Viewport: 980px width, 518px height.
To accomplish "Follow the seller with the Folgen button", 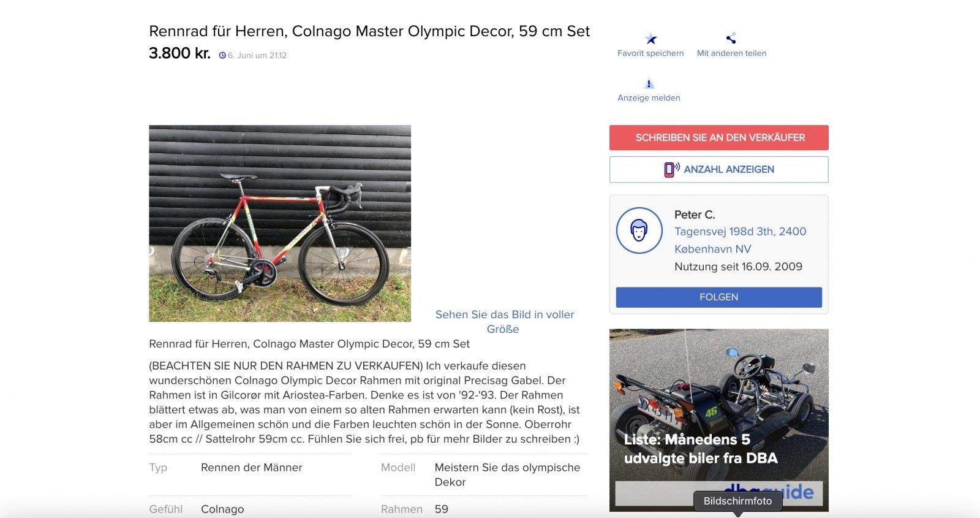I will tap(718, 297).
